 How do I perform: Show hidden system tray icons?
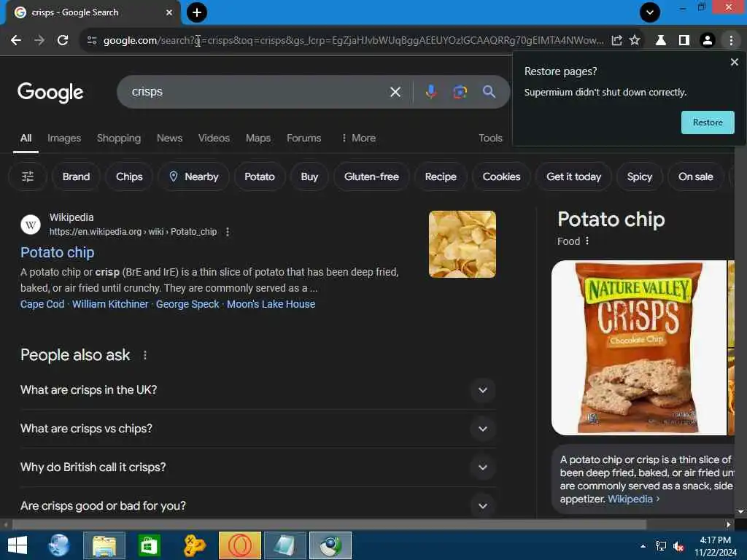click(x=643, y=546)
